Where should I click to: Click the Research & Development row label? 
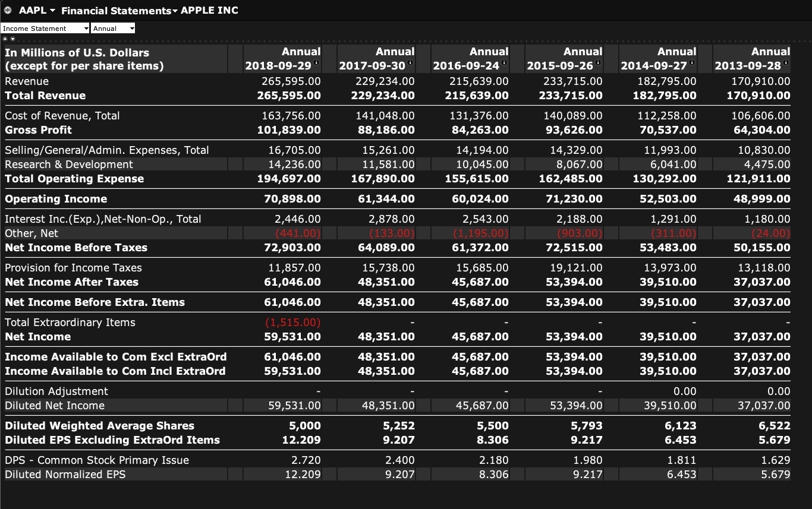pyautogui.click(x=69, y=165)
